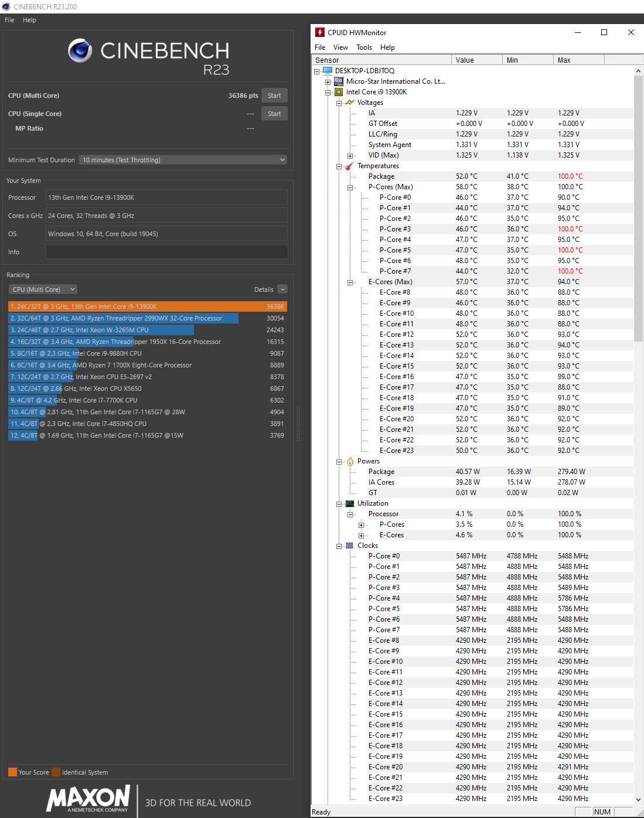The height and width of the screenshot is (818, 644).
Task: Collapse the DESKTOP-LDBJTOQ tree node
Action: pos(317,71)
